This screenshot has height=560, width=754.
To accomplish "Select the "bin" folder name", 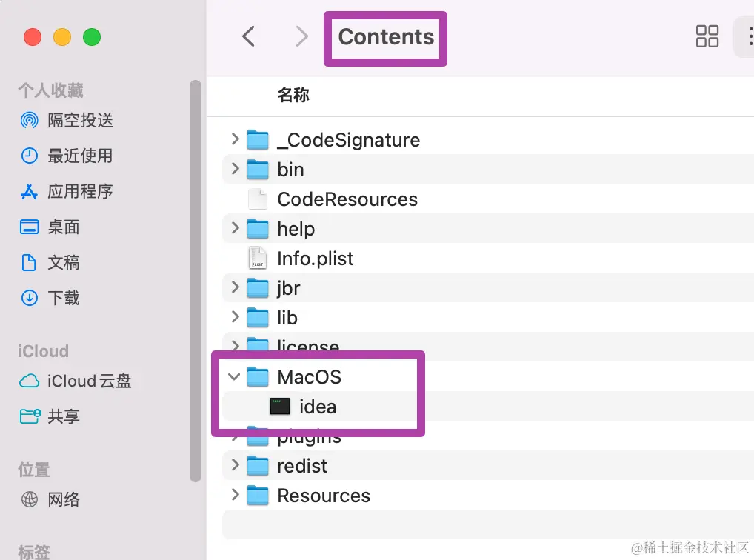I will (x=290, y=170).
